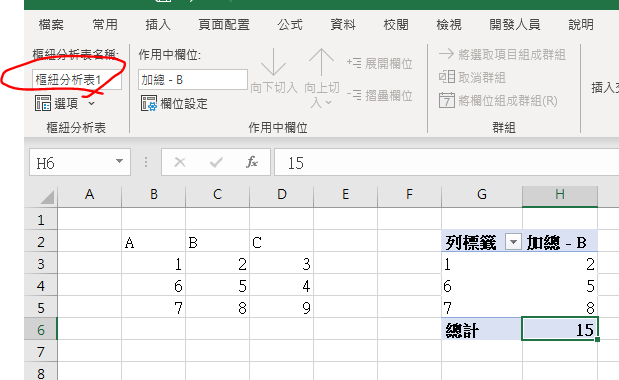The image size is (619, 380).
Task: Click 取消群組 ungroup
Action: coord(472,77)
